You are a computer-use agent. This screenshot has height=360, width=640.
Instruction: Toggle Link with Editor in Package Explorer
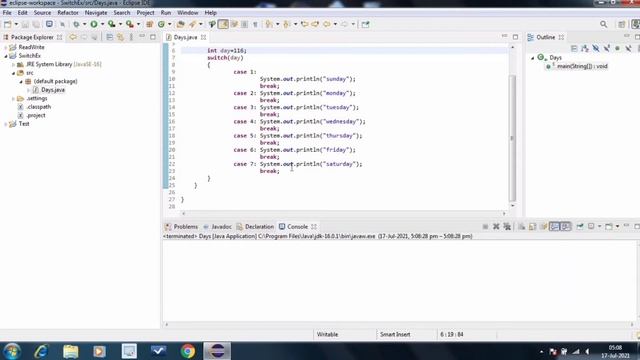120,37
